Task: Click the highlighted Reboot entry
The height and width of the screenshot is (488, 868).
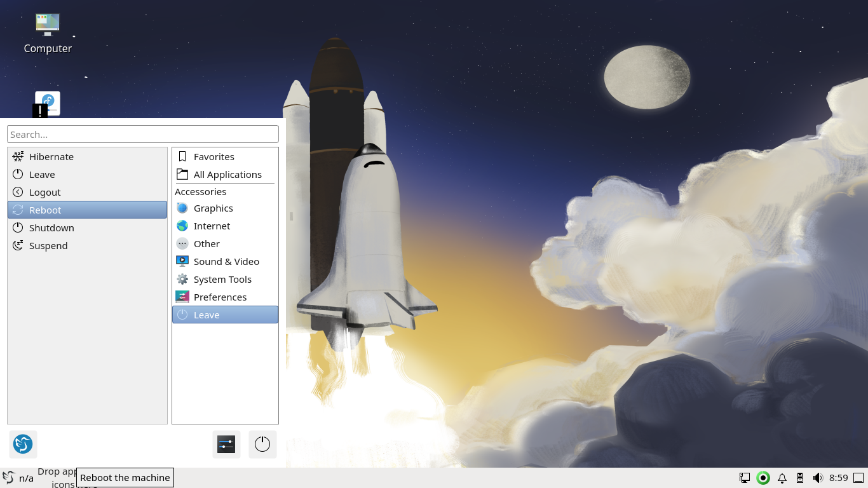Action: [87, 210]
